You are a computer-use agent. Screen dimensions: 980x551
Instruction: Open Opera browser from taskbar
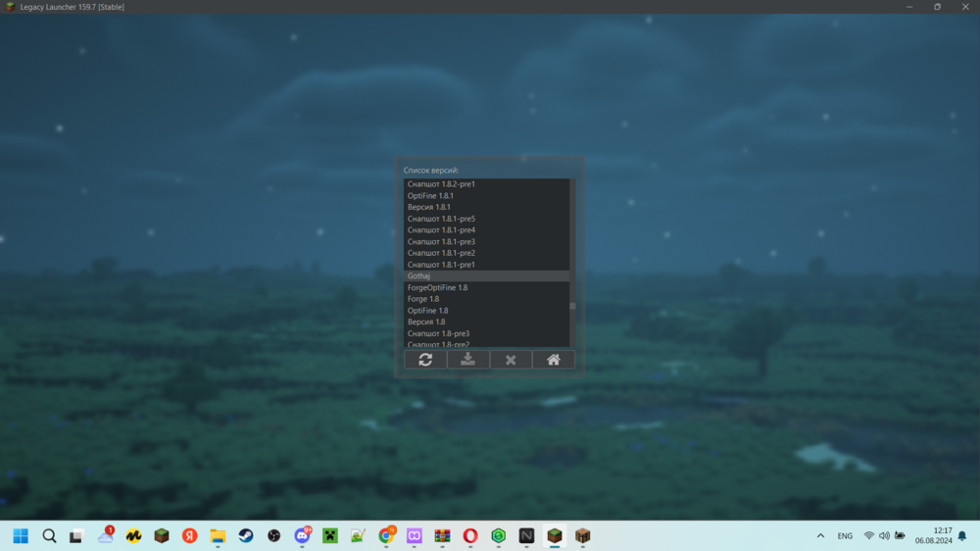pyautogui.click(x=470, y=536)
